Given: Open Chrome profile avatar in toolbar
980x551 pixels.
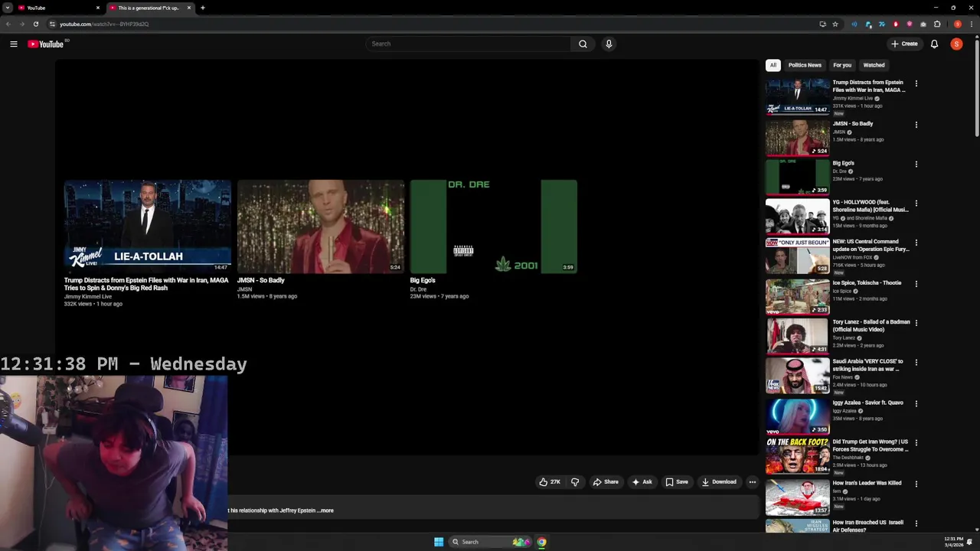Looking at the screenshot, I should 958,24.
